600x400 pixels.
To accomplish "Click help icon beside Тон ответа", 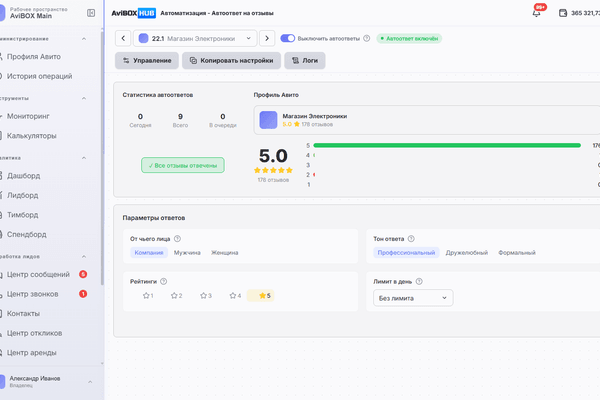I will click(411, 238).
